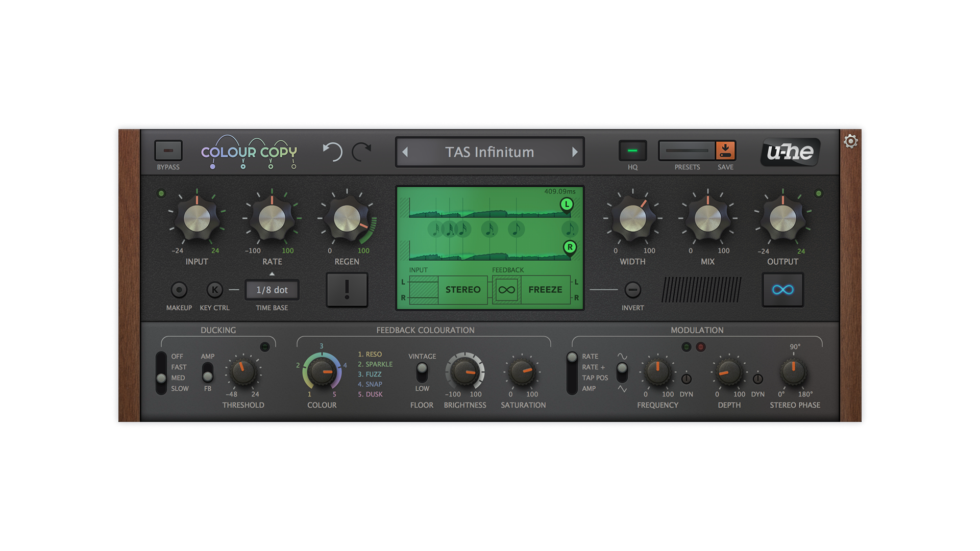Click the redo arrow icon
Viewport: 980px width, 551px height.
point(362,152)
